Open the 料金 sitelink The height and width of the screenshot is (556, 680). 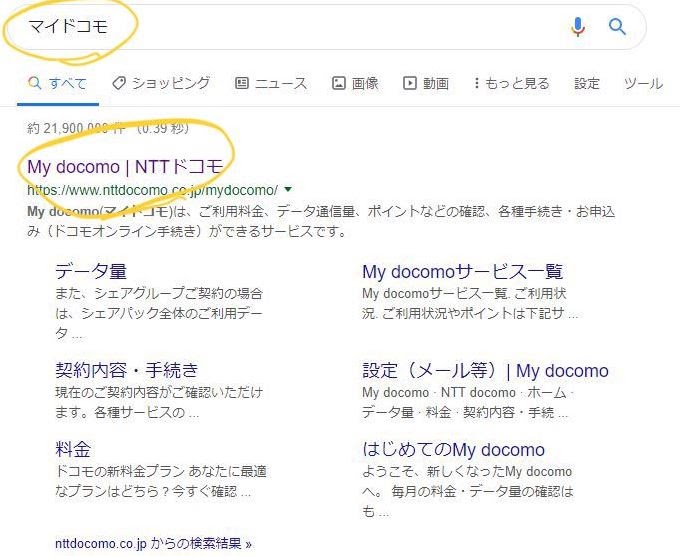[x=73, y=449]
